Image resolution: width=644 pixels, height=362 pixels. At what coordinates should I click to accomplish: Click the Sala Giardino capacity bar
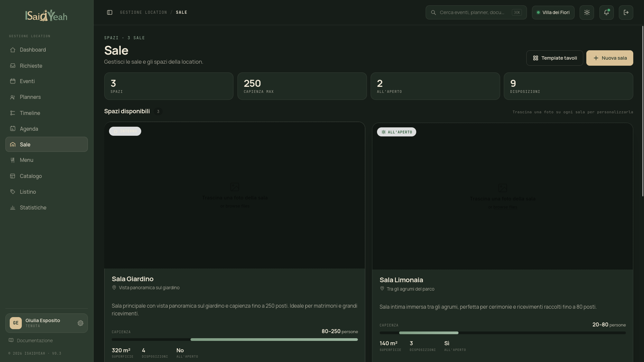[x=235, y=340]
